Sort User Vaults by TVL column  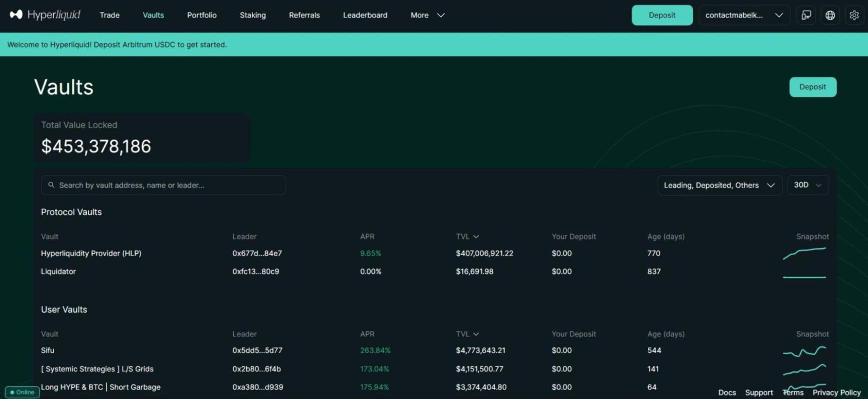(467, 334)
